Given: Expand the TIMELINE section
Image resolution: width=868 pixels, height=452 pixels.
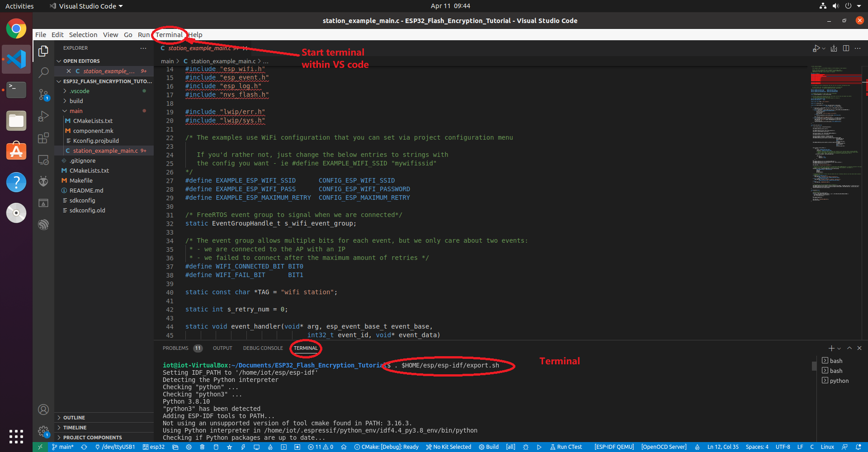Looking at the screenshot, I should (x=104, y=428).
